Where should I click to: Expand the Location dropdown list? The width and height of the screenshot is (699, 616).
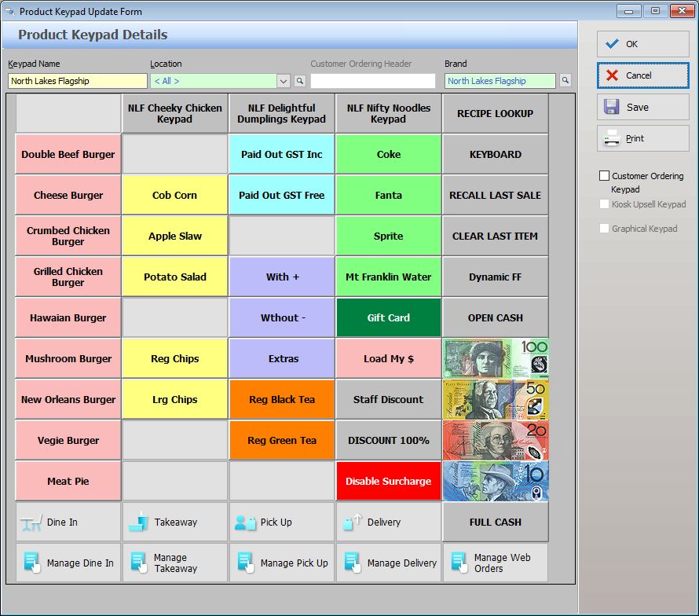tap(284, 81)
